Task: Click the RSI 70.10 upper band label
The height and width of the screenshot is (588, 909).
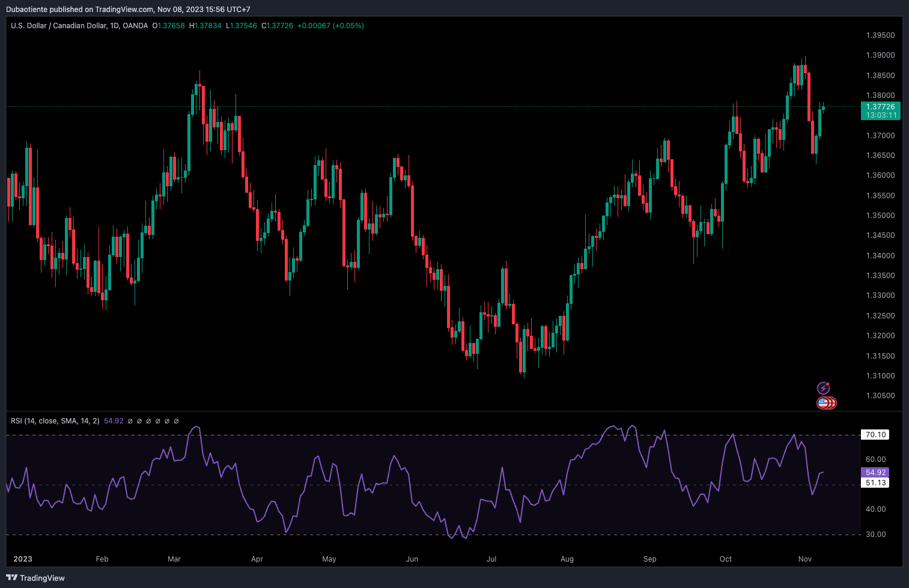Action: (875, 435)
